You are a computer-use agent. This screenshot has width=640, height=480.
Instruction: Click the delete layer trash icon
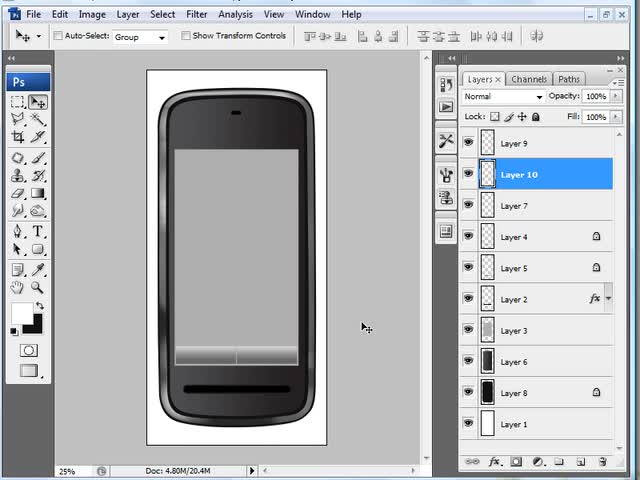coord(603,462)
